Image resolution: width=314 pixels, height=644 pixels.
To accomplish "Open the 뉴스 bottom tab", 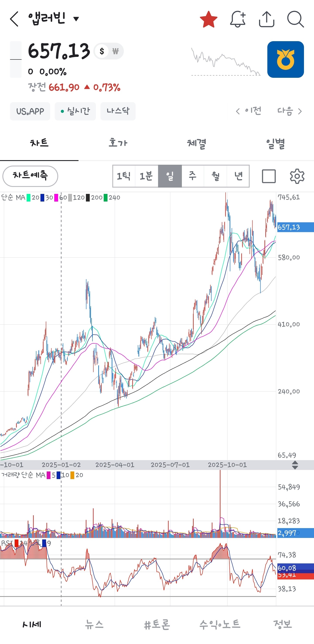I will coord(94,624).
